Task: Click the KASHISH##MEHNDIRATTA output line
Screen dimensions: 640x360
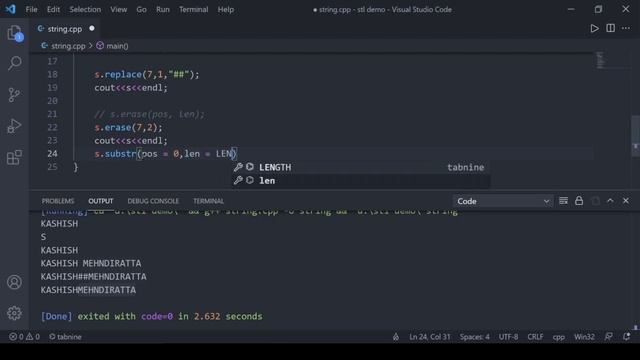Action: click(93, 277)
